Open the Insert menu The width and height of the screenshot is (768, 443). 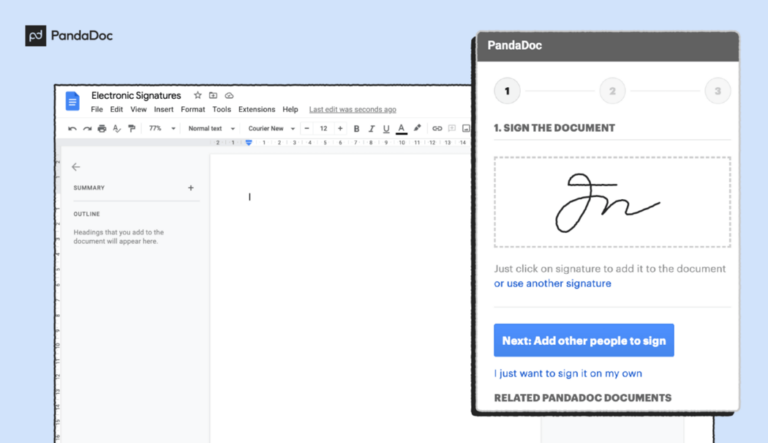164,109
